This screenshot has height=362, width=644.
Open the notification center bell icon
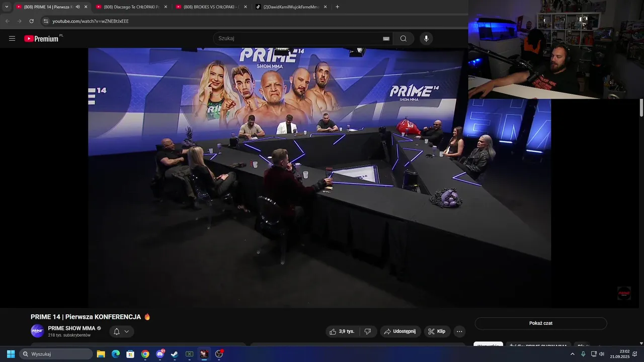click(635, 354)
